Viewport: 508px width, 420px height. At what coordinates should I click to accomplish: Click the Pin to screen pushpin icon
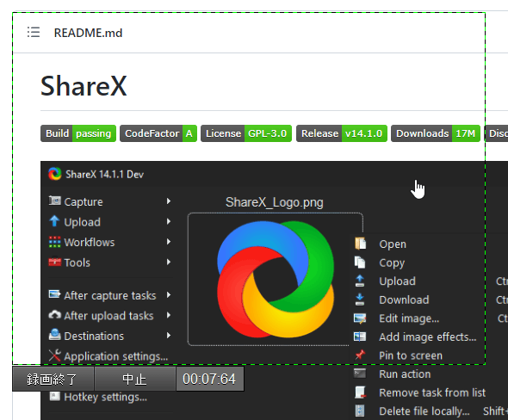[x=360, y=355]
